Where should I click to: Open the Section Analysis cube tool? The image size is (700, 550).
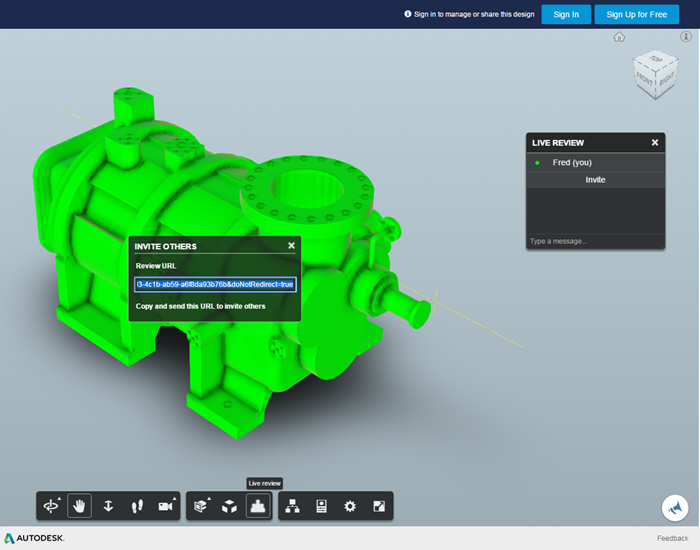(x=201, y=506)
